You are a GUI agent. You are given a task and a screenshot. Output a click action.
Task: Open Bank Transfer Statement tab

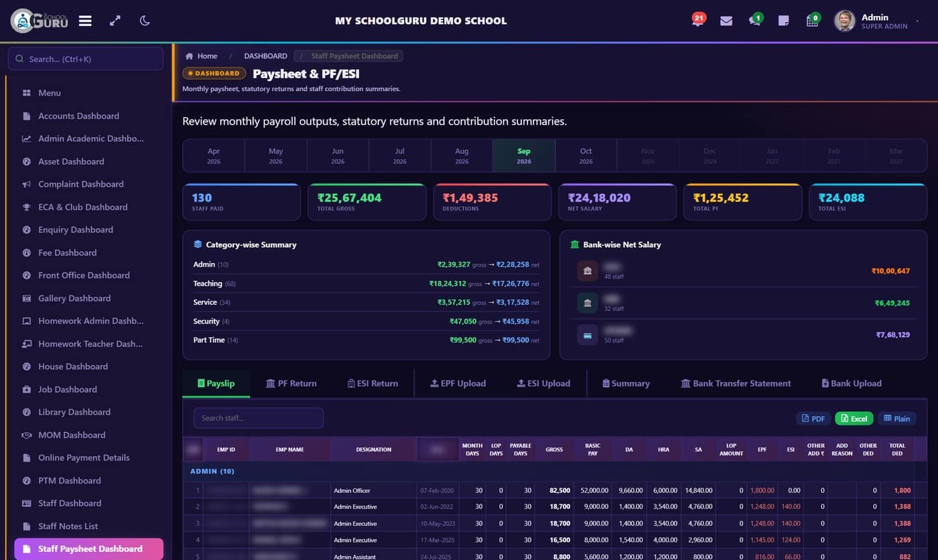point(736,383)
